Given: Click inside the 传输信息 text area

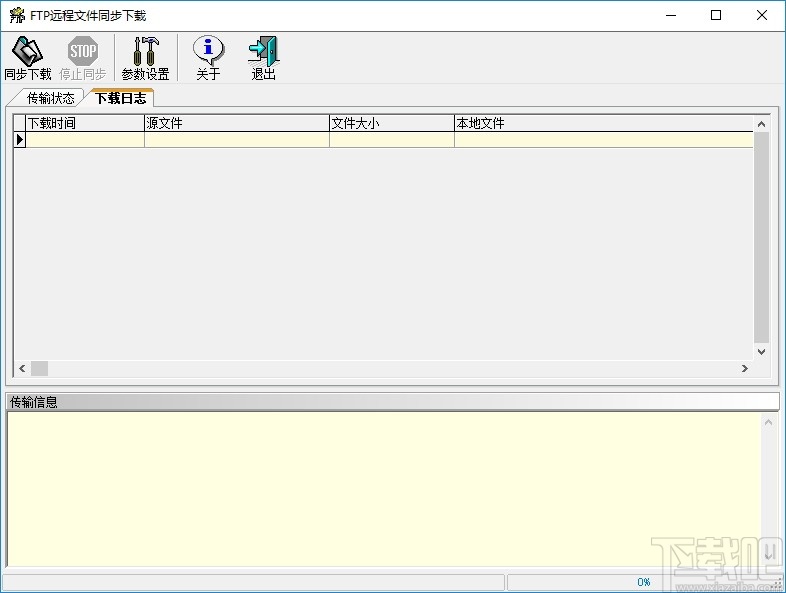Looking at the screenshot, I should pos(384,489).
